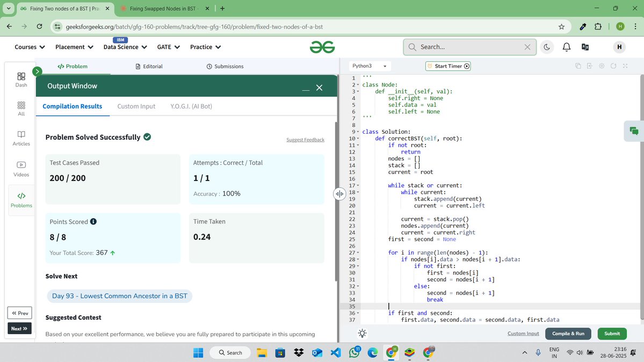Viewport: 644px width, 362px height.
Task: Close the Output Window
Action: point(319,88)
